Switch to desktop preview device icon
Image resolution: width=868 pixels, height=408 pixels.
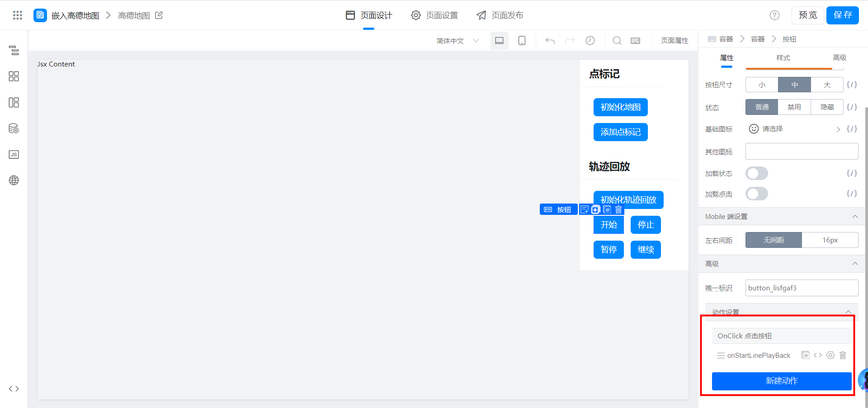tap(500, 41)
